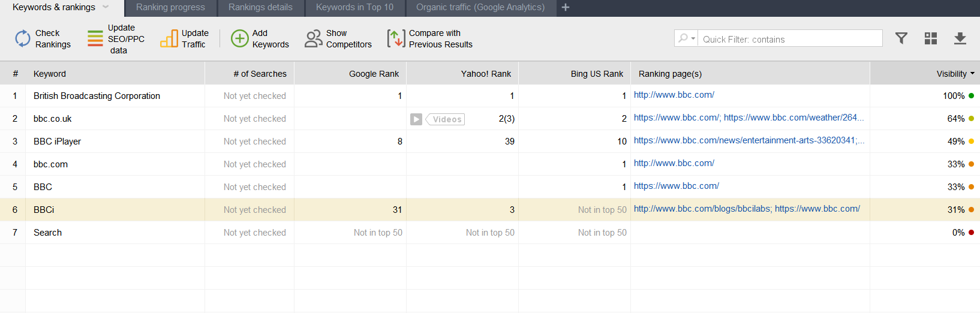980x313 pixels.
Task: Open the search magnifier filter dropdown
Action: tap(686, 38)
